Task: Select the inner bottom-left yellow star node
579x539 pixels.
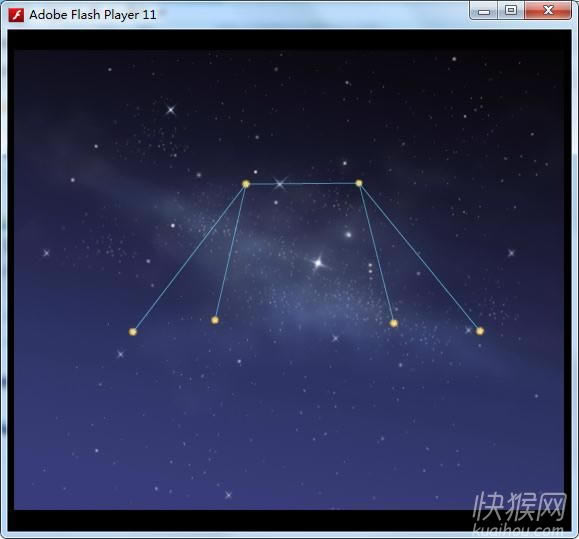Action: [x=215, y=320]
